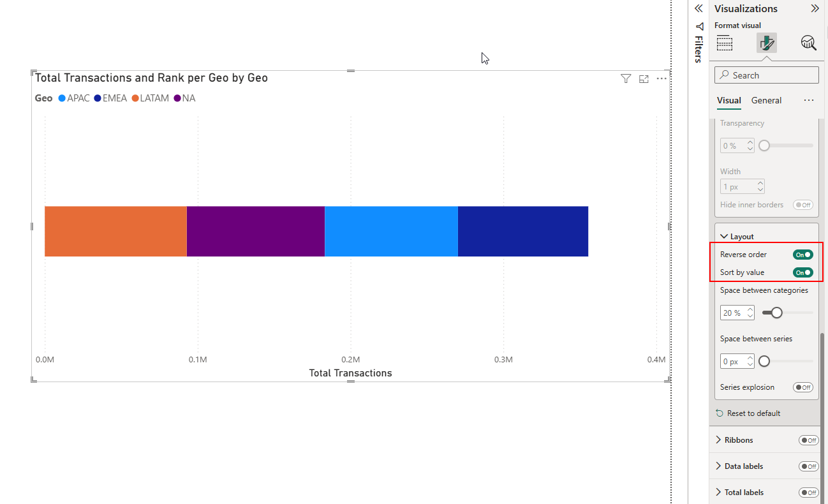
Task: Turn on Ribbons toggle
Action: coord(809,440)
